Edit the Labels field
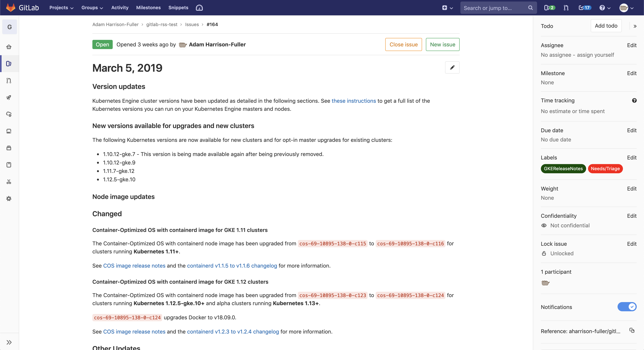Screen dimensions: 644x350 pos(632,158)
